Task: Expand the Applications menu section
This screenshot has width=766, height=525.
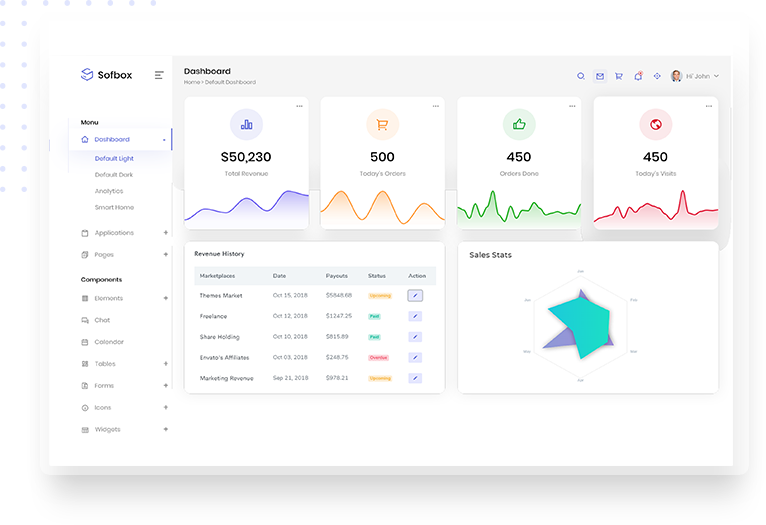Action: [113, 233]
